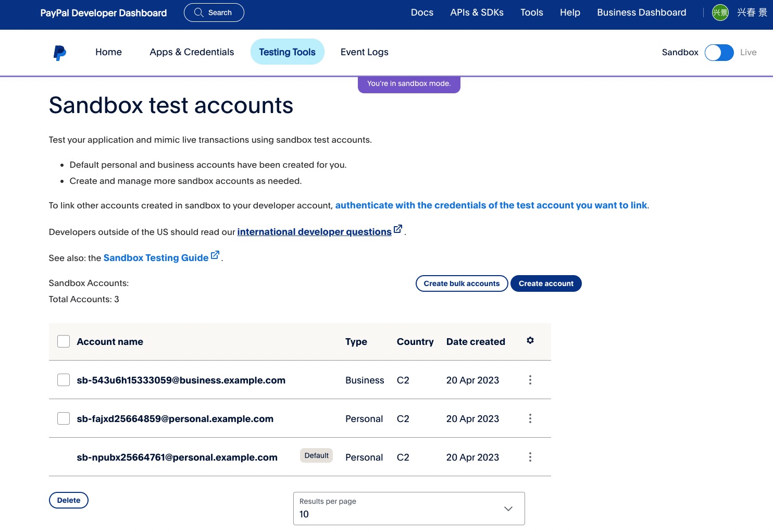The image size is (773, 532).
Task: Click the Type column header
Action: point(356,342)
